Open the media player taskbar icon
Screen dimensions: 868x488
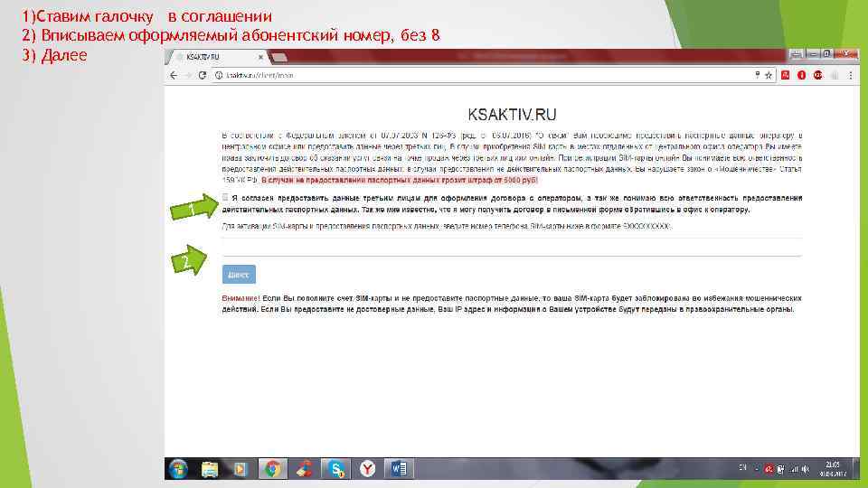coord(241,469)
